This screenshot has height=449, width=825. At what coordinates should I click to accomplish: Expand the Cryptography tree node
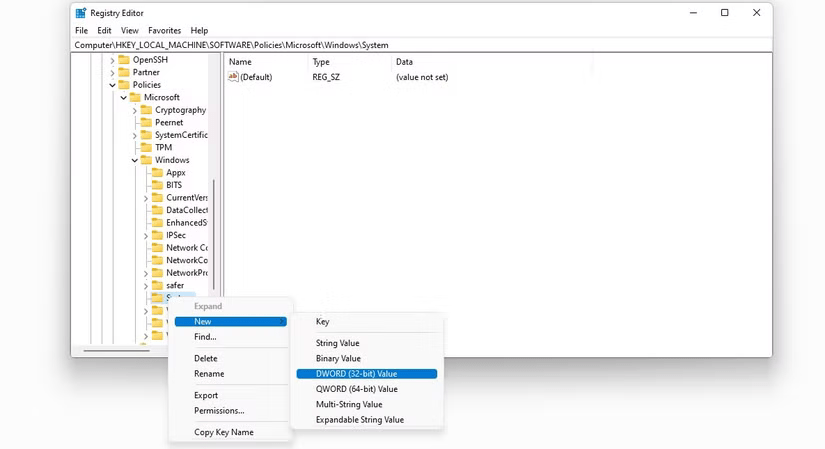click(134, 110)
